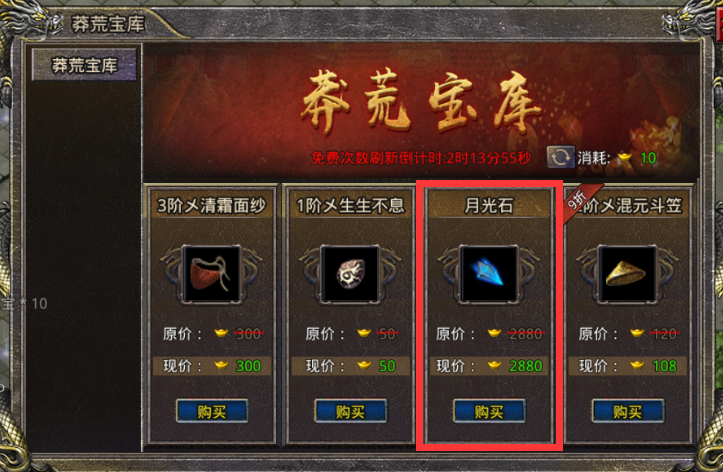Click gold ingot next to 2880 current price
Screen dimensions: 723x472
coord(495,366)
